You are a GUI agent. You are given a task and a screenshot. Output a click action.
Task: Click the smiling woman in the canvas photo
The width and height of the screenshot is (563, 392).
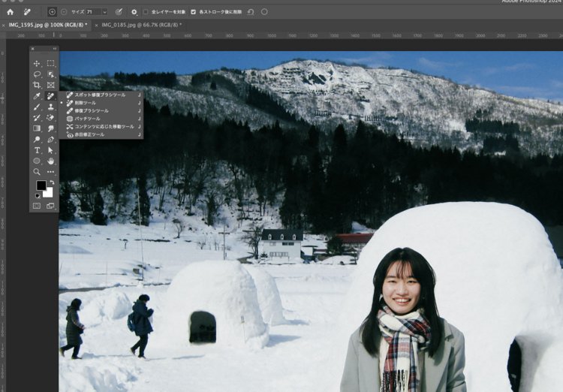403,320
